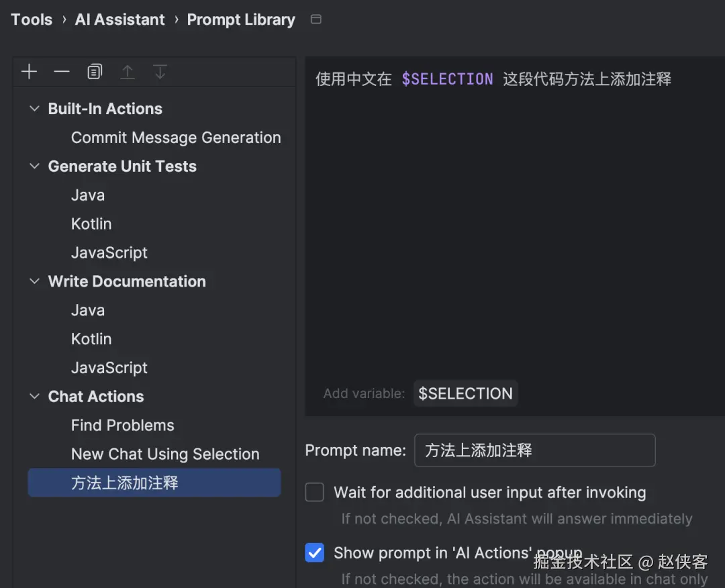Click the move down arrow icon
Viewport: 725px width, 588px height.
point(160,72)
